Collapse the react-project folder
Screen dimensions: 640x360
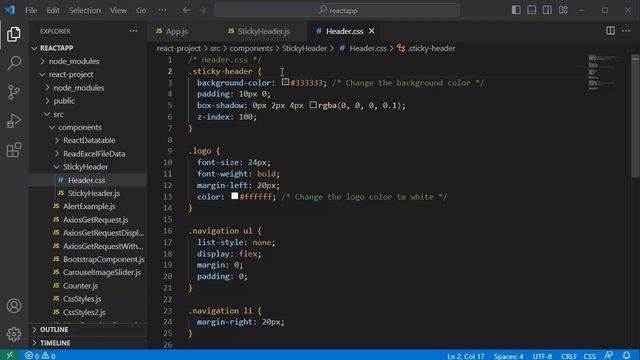click(71, 74)
